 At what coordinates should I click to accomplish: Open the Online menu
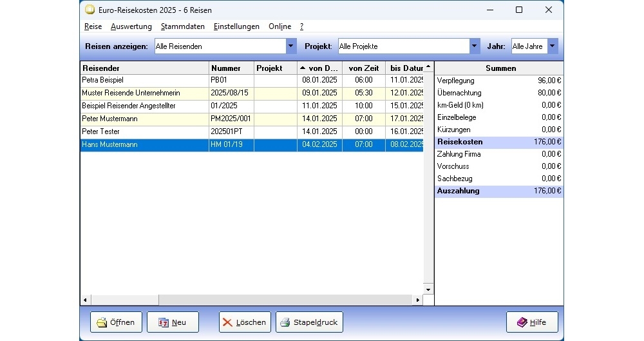(x=279, y=26)
